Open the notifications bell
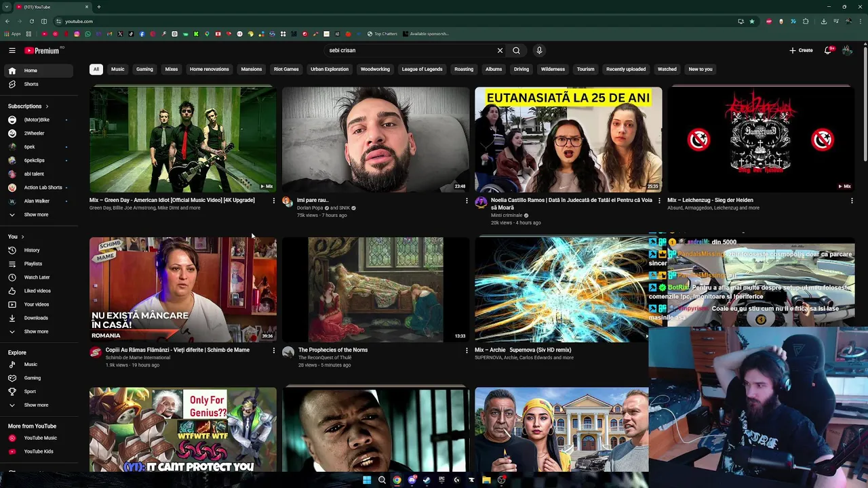Image resolution: width=868 pixels, height=488 pixels. tap(828, 50)
